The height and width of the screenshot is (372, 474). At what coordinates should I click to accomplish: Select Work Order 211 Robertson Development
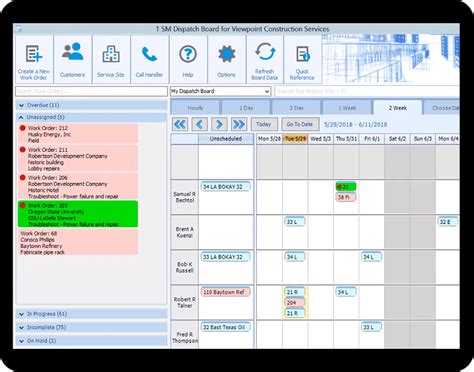(x=78, y=159)
